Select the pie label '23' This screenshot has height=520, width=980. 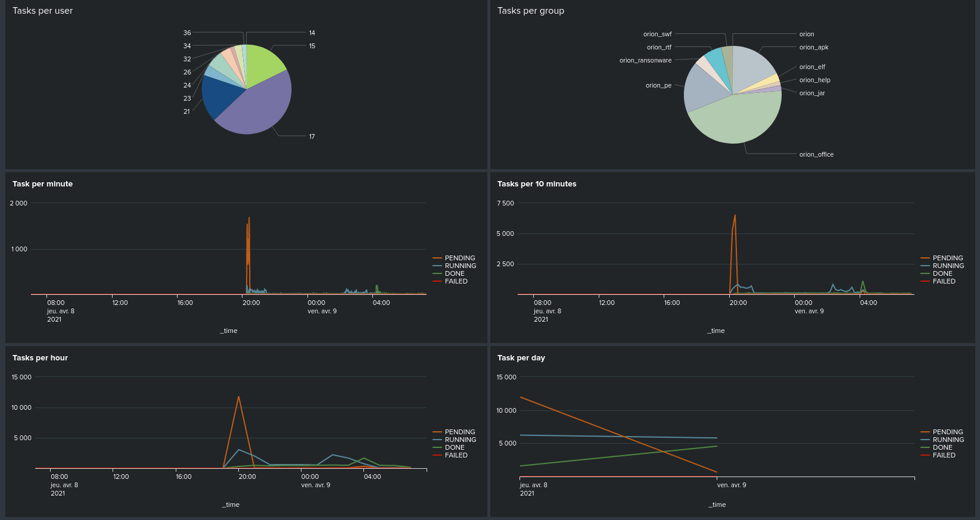[x=187, y=98]
